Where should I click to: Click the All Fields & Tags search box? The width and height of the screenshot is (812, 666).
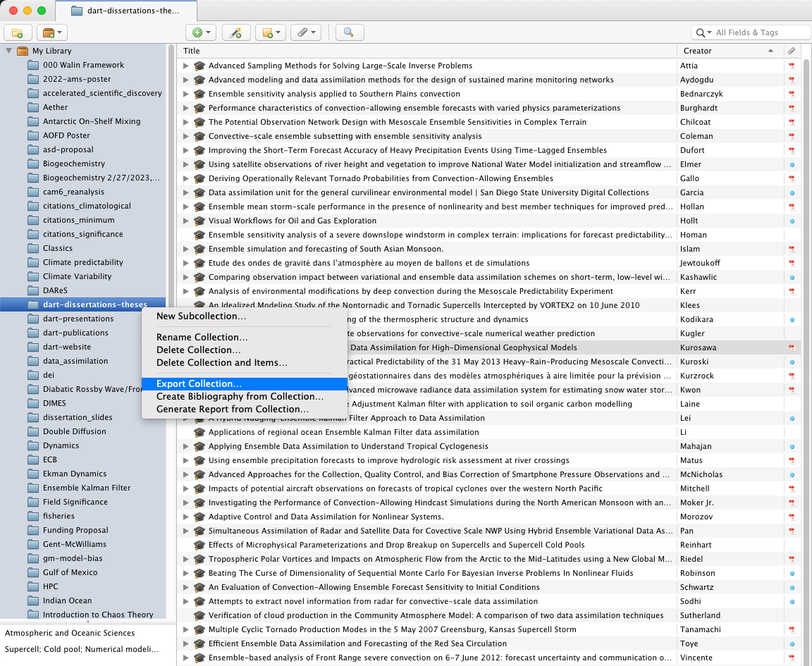[758, 32]
